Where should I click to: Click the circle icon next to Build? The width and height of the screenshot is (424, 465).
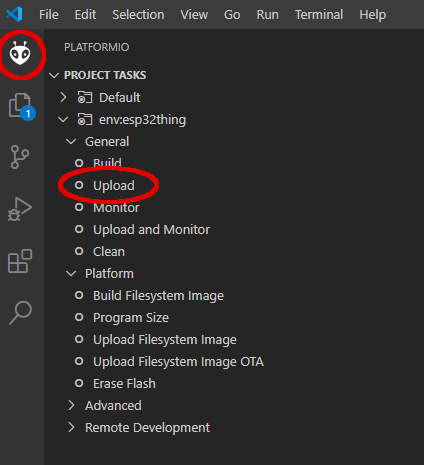click(x=79, y=163)
